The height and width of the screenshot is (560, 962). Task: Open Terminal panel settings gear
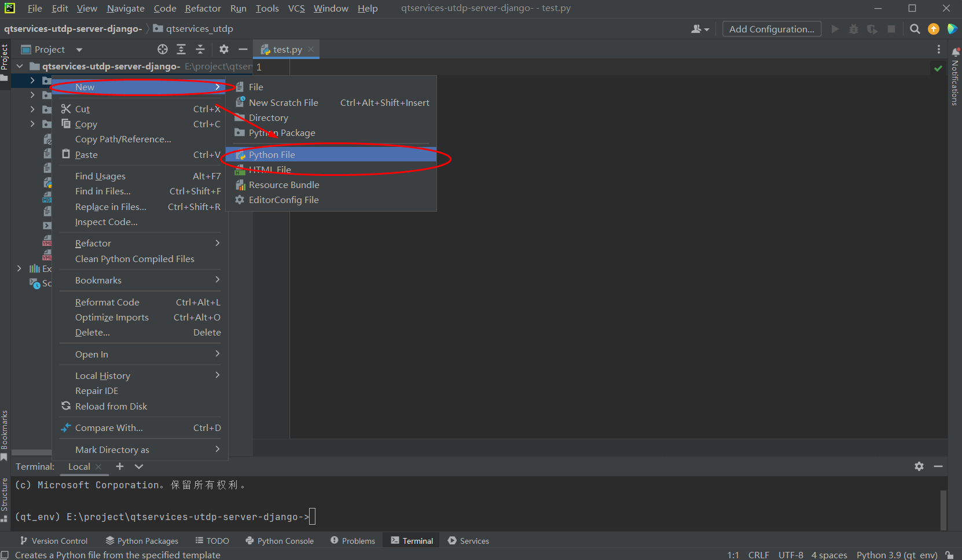pyautogui.click(x=919, y=466)
